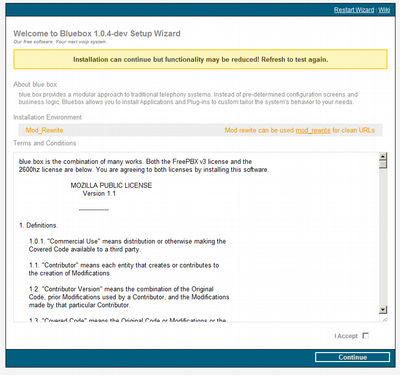Click the 'Installation Environment' heading
Screen dimensions: 400x375
47,117
